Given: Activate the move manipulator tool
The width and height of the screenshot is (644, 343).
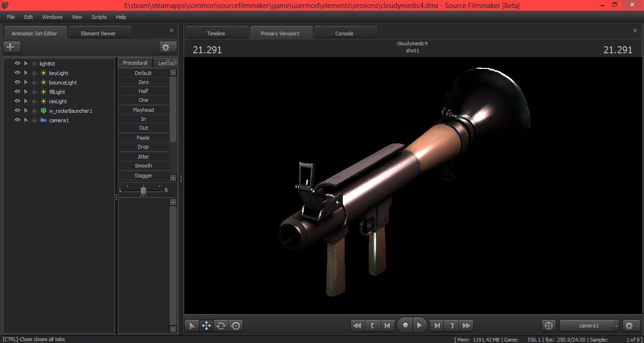Looking at the screenshot, I should coord(206,326).
